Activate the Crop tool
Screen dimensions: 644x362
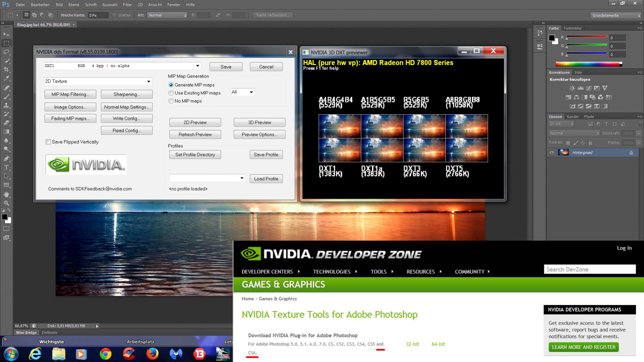6,69
